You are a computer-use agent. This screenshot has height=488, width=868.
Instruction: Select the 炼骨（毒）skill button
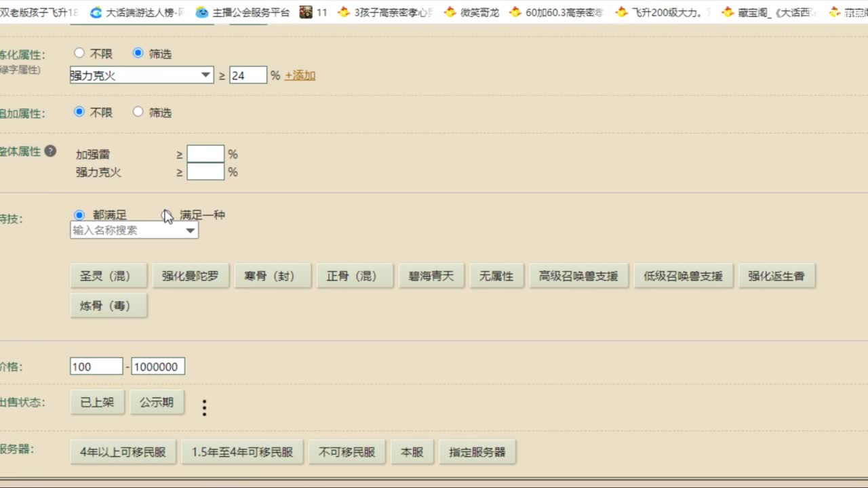[x=109, y=306]
